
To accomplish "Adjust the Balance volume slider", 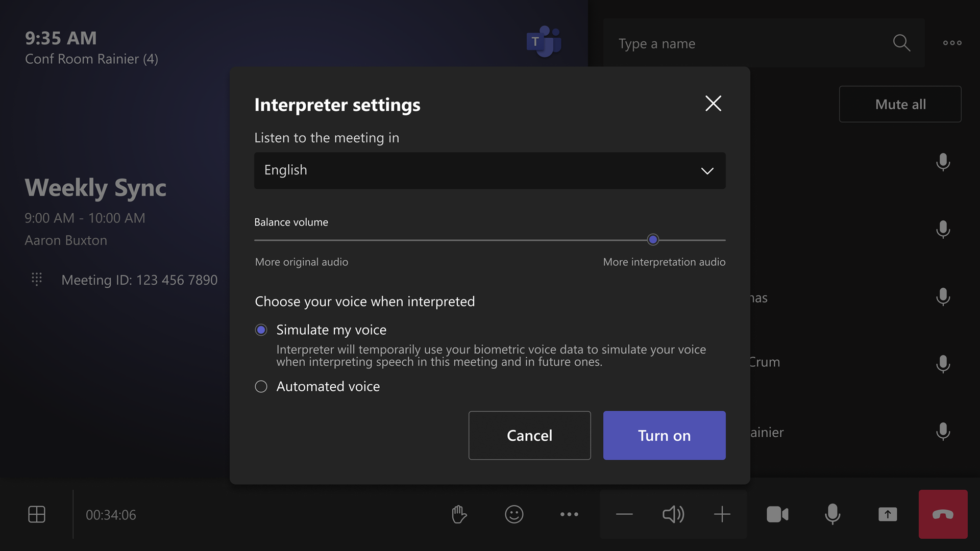I will pyautogui.click(x=653, y=239).
